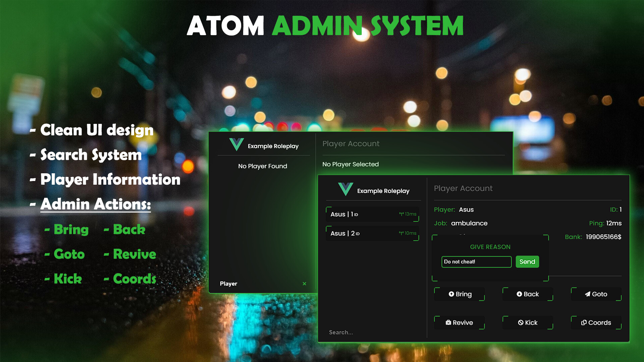The image size is (644, 362).
Task: Click the Player name value Asus
Action: (466, 209)
